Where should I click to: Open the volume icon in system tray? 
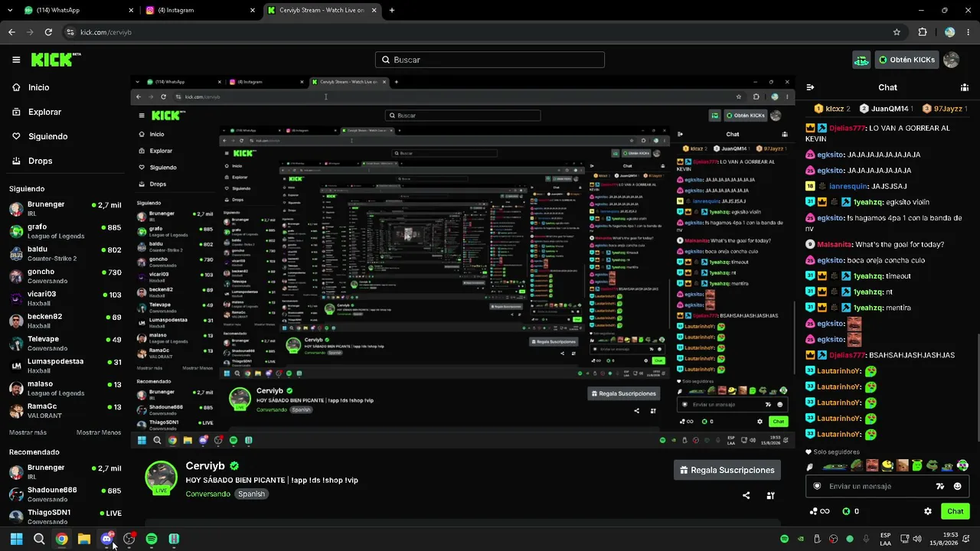pos(917,539)
